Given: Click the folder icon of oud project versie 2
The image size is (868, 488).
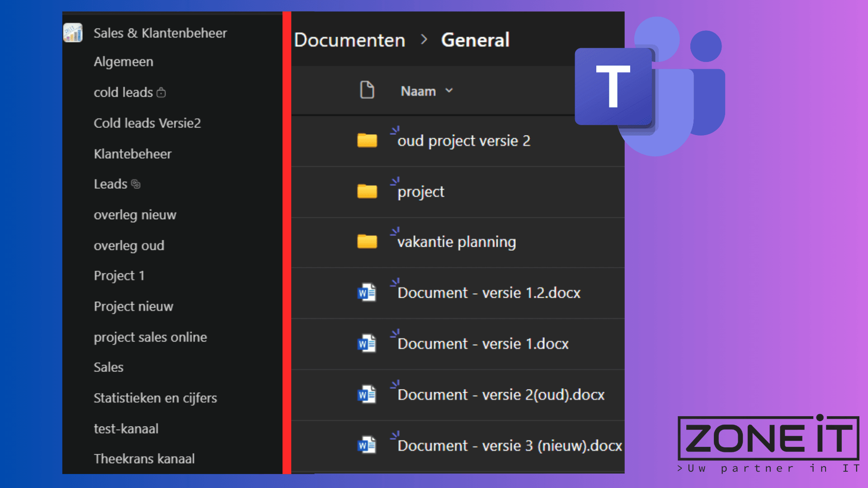Looking at the screenshot, I should [367, 141].
